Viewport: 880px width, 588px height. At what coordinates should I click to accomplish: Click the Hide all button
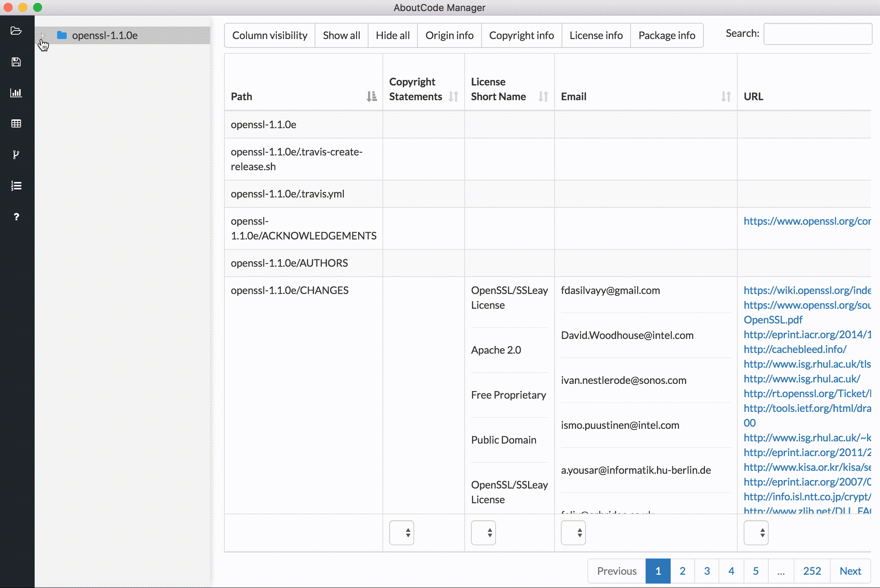click(393, 35)
